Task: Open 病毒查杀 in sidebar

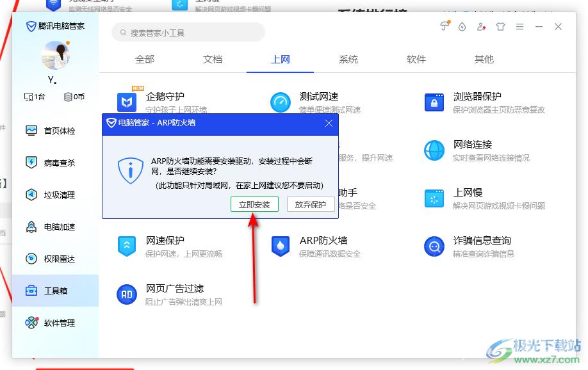Action: [x=56, y=163]
